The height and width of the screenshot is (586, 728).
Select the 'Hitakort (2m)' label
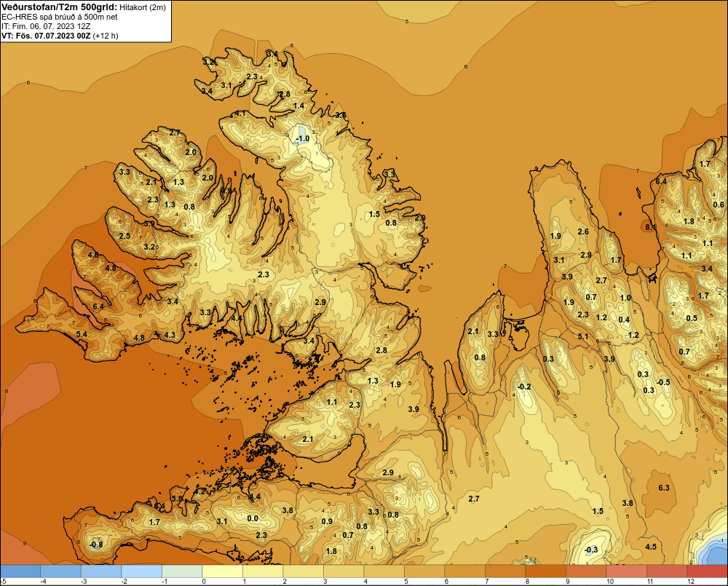pyautogui.click(x=143, y=7)
